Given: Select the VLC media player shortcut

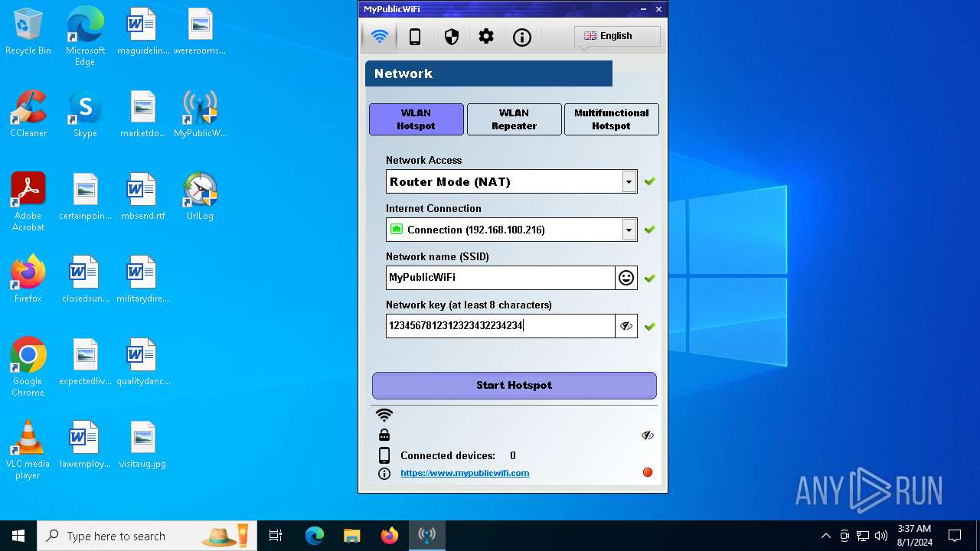Looking at the screenshot, I should pyautogui.click(x=28, y=450).
